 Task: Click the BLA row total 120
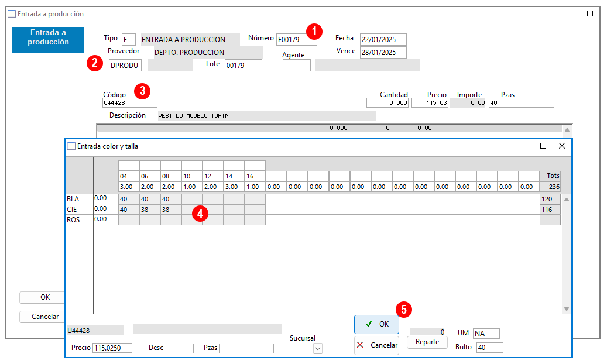click(550, 199)
